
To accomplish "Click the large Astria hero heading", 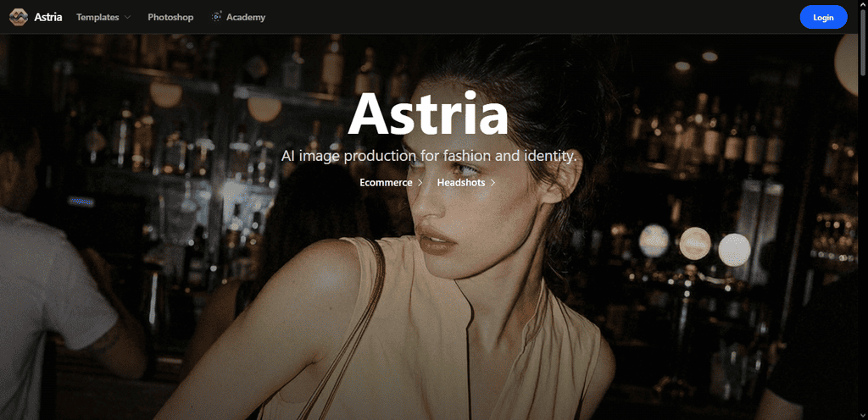I will [428, 113].
